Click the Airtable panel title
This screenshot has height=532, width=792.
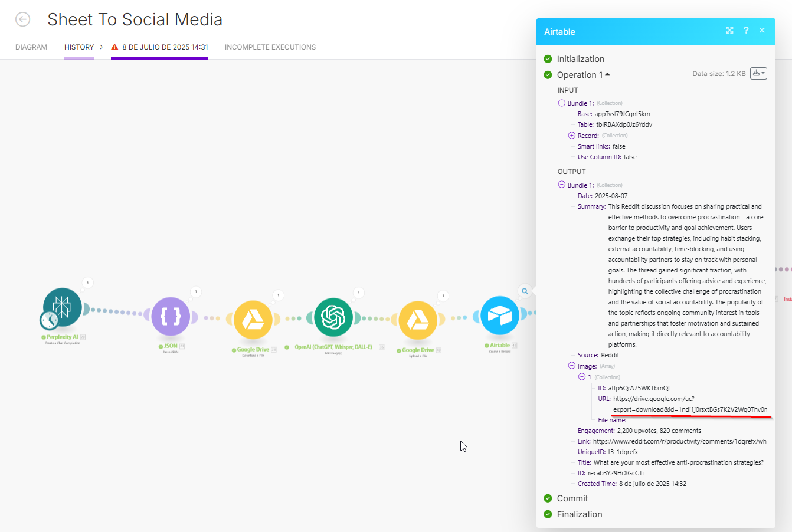(x=559, y=32)
